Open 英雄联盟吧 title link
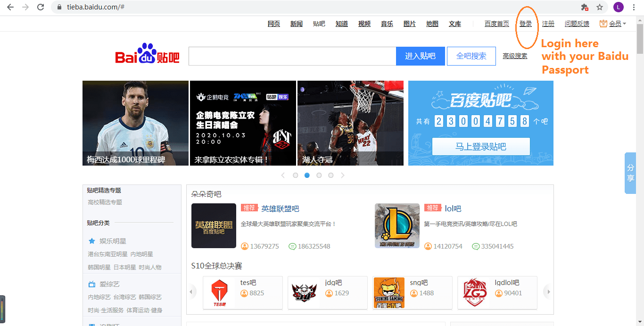 tap(280, 209)
